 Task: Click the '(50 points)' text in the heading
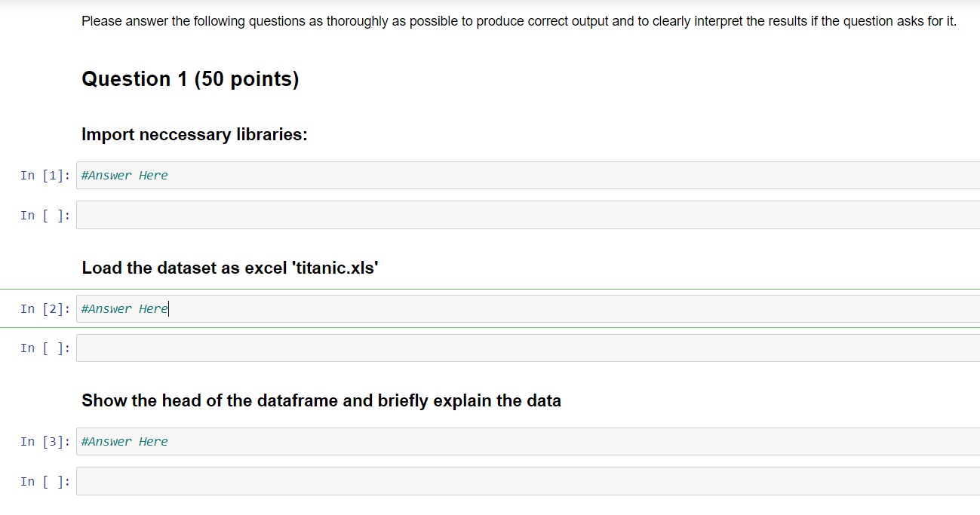[x=247, y=79]
